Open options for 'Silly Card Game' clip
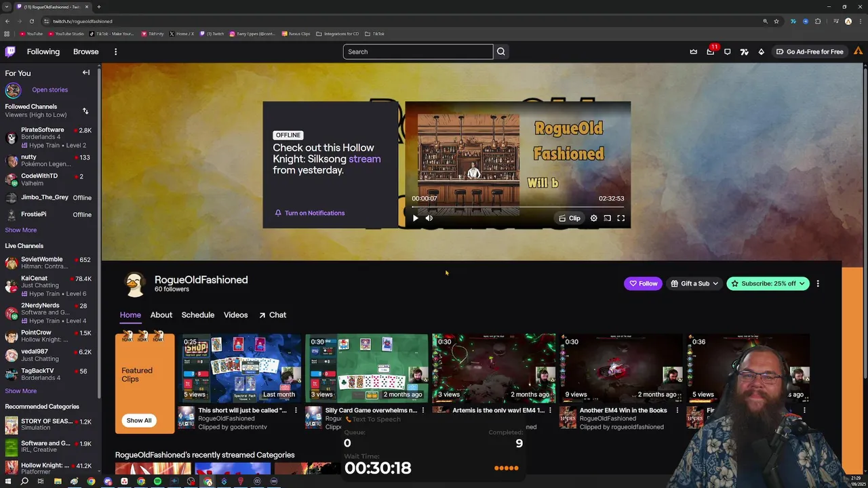Image resolution: width=868 pixels, height=488 pixels. point(422,410)
